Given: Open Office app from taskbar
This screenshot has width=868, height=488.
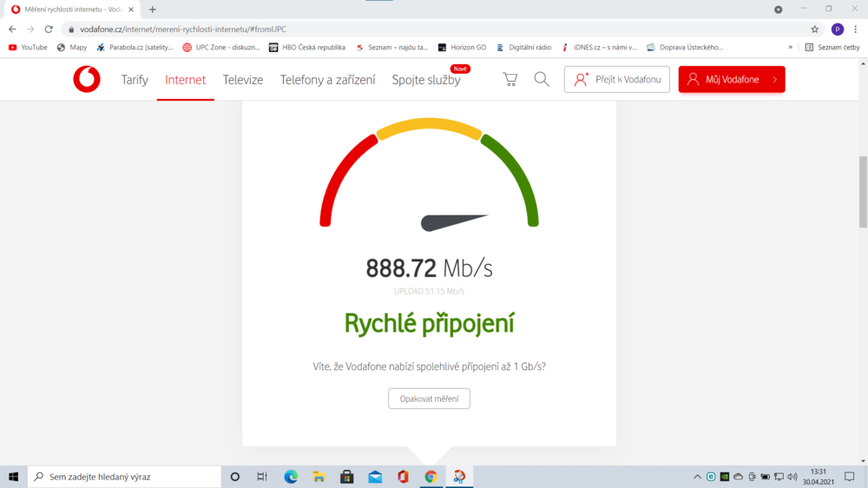Looking at the screenshot, I should [403, 477].
